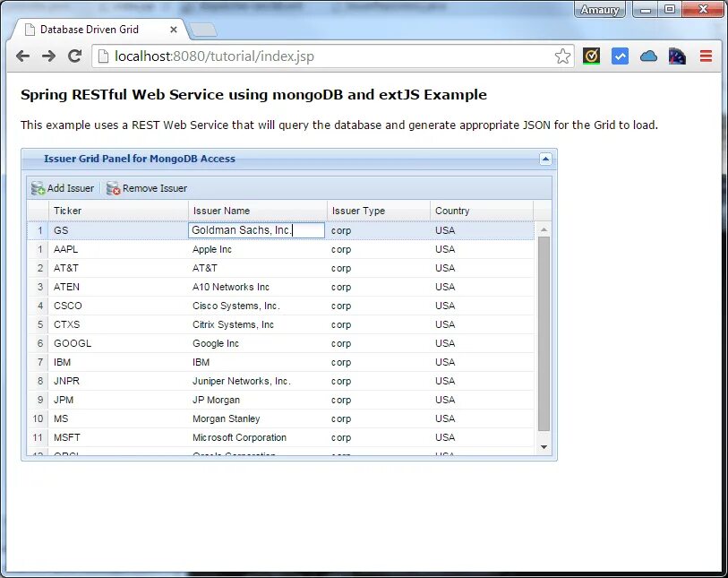The image size is (728, 578).
Task: Select the AT&T ticker cell
Action: click(x=118, y=268)
